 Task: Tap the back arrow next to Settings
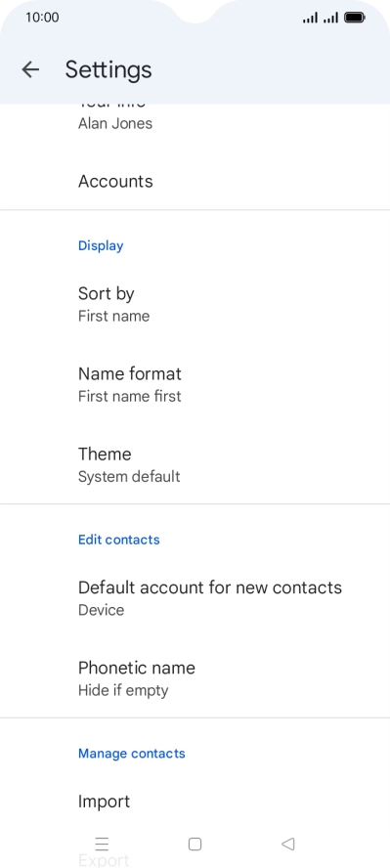point(30,69)
